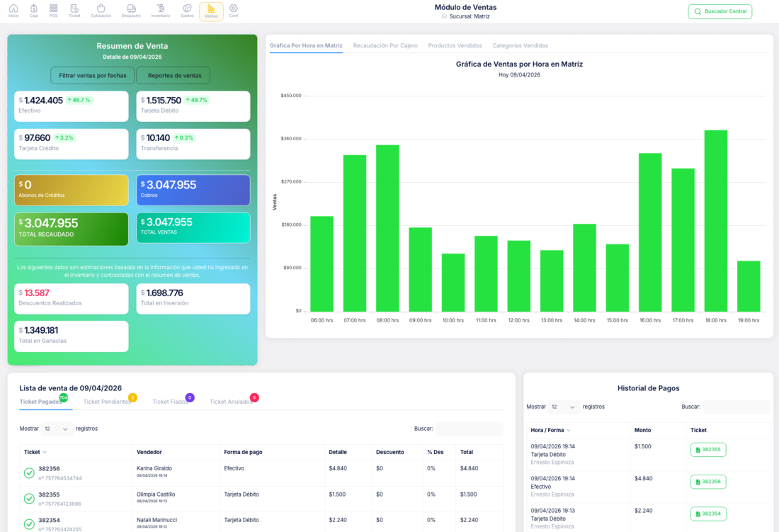
Task: Select the Ventas module icon
Action: (x=211, y=11)
